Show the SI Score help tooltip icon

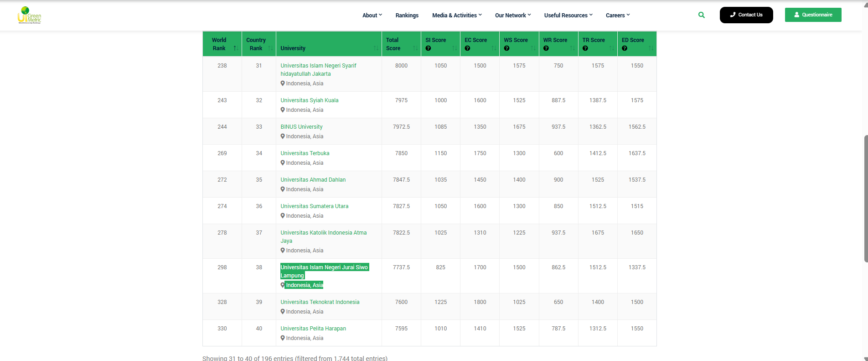click(x=428, y=48)
